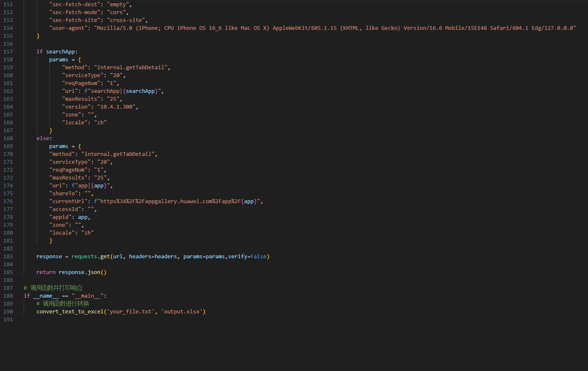Click the "else" keyword on line 168
The height and width of the screenshot is (371, 588).
coord(43,138)
